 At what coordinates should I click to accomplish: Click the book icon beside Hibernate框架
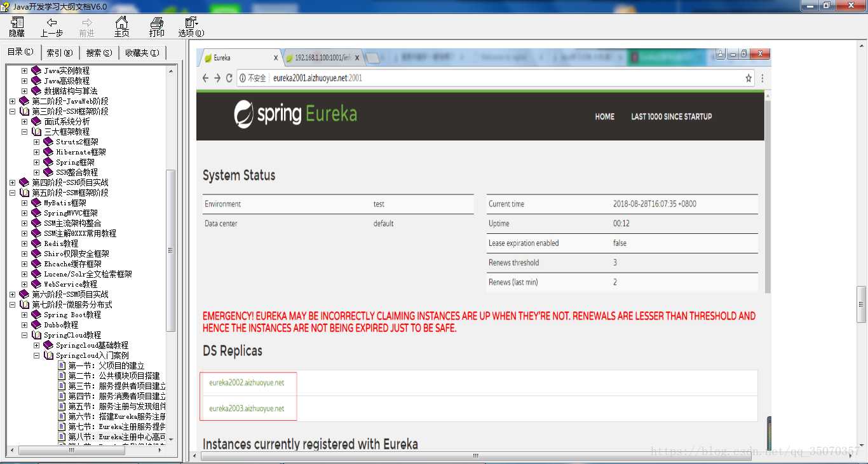pos(48,152)
